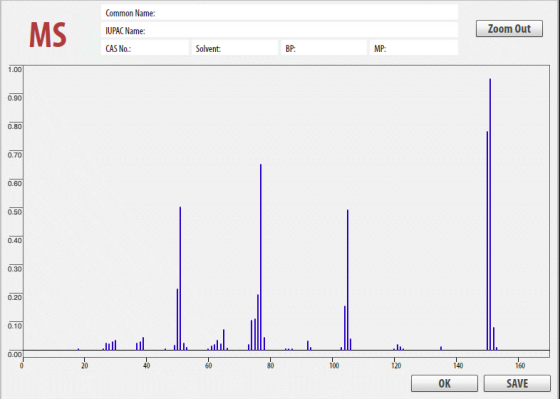This screenshot has width=560, height=399.
Task: Click the peak at m/z 105
Action: pyautogui.click(x=348, y=280)
